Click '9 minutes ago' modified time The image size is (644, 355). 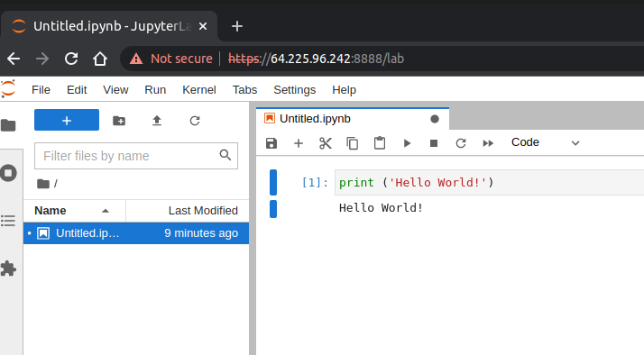(201, 233)
